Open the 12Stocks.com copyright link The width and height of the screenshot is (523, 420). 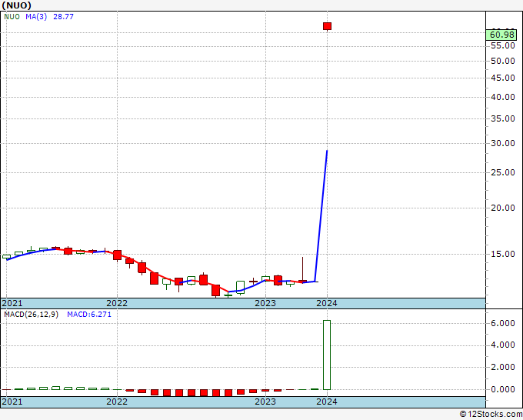coord(491,415)
